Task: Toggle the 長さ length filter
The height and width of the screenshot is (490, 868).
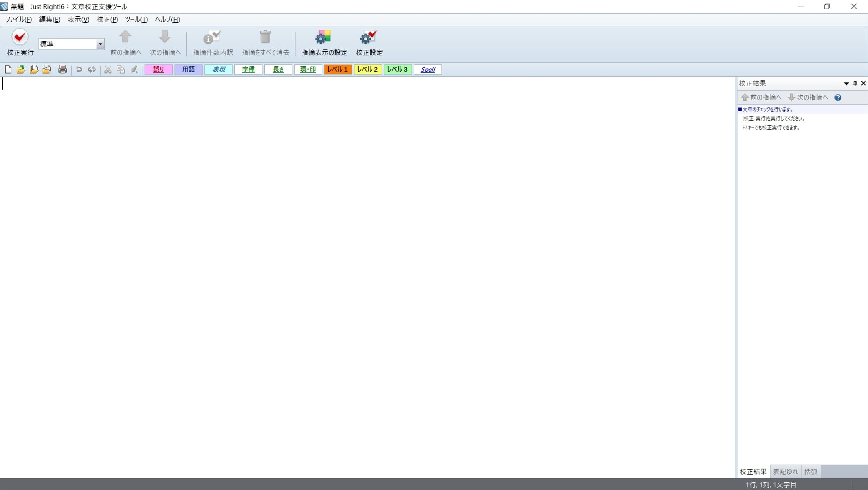Action: pyautogui.click(x=278, y=69)
